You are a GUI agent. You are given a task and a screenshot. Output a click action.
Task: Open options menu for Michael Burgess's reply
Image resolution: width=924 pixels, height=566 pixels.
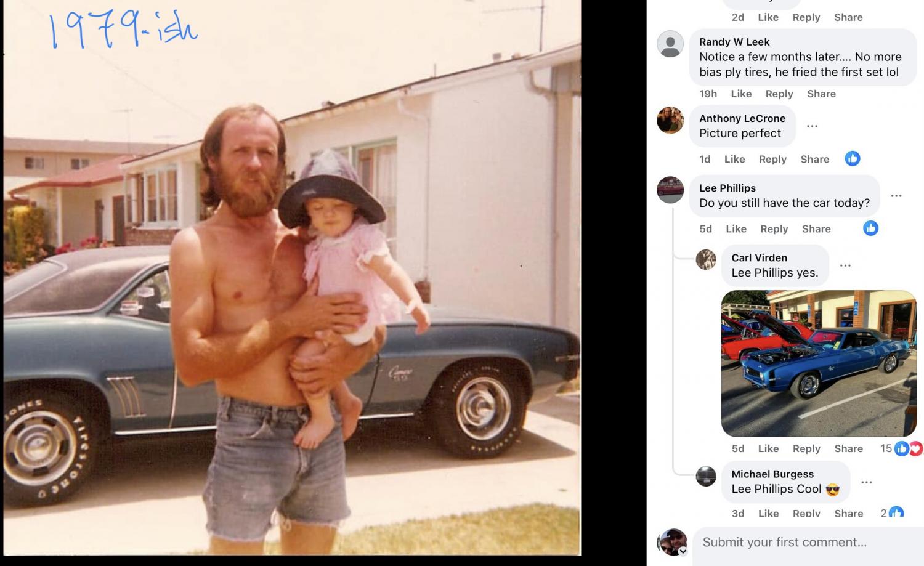[x=867, y=482]
